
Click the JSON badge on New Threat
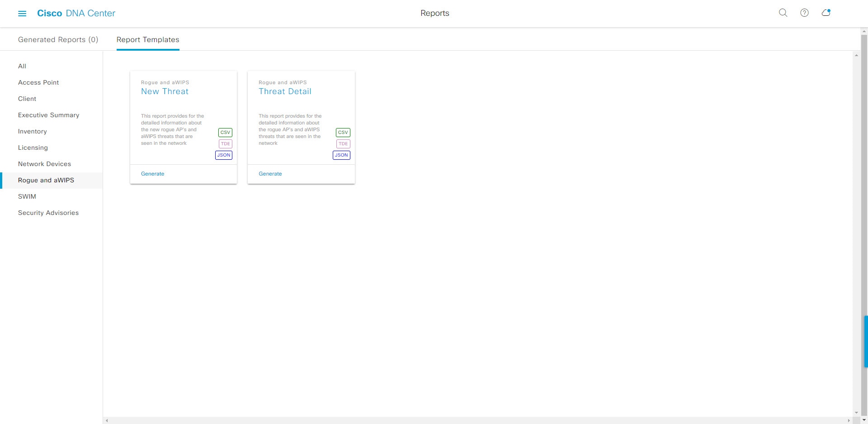click(x=224, y=155)
